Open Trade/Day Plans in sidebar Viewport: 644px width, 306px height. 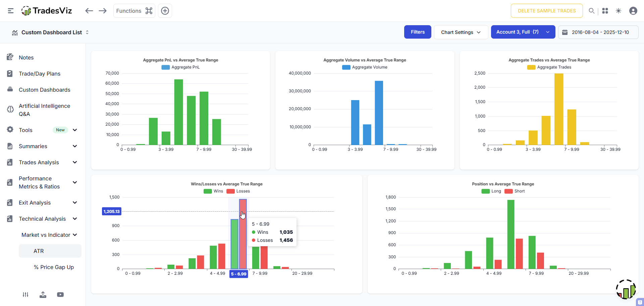click(x=40, y=74)
